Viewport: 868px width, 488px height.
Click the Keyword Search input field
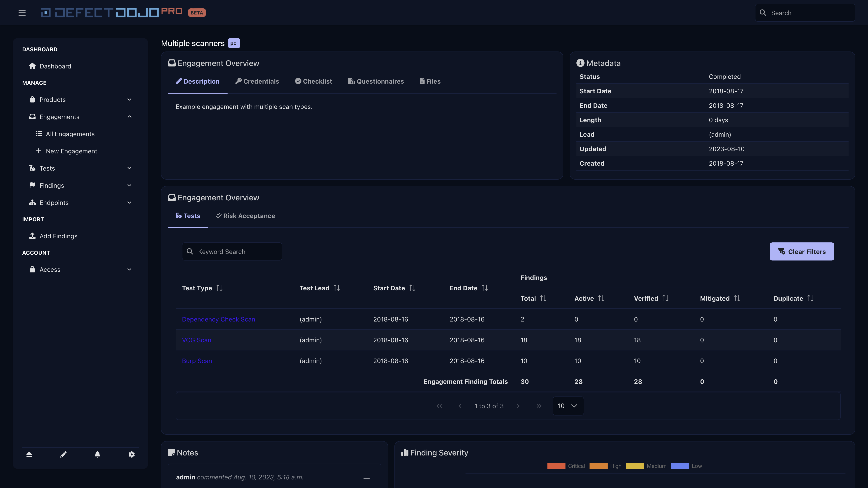coord(236,252)
